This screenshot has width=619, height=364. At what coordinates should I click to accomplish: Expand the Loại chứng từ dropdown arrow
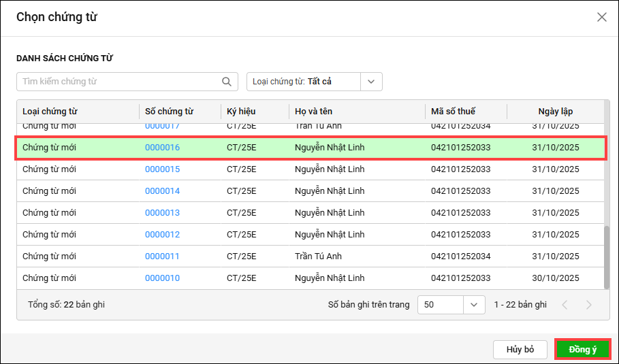(x=371, y=82)
